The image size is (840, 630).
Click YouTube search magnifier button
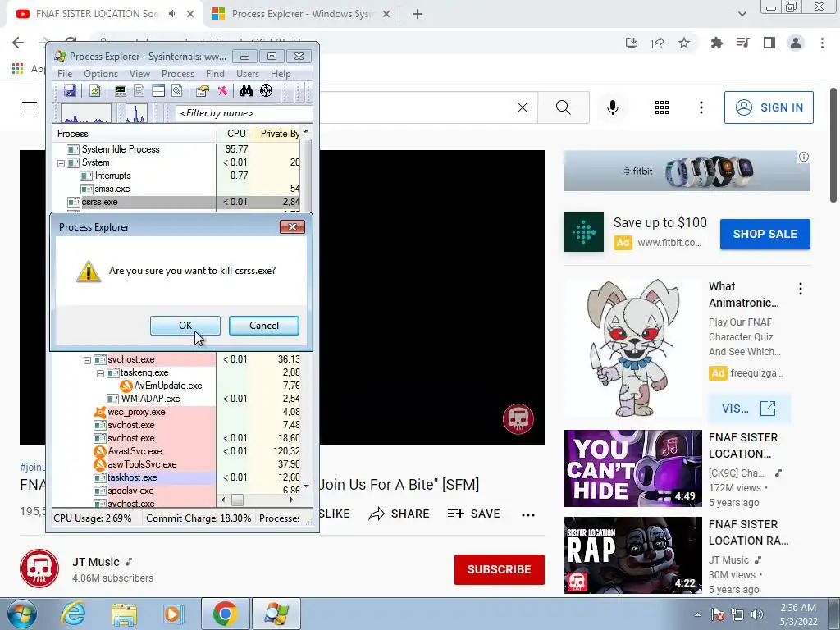point(563,107)
